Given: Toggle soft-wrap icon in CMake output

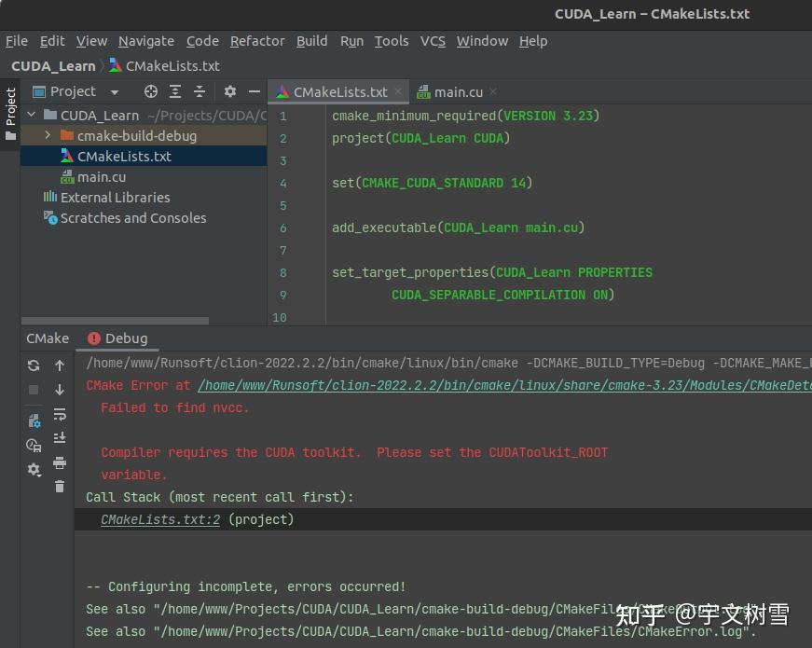Looking at the screenshot, I should click(60, 414).
